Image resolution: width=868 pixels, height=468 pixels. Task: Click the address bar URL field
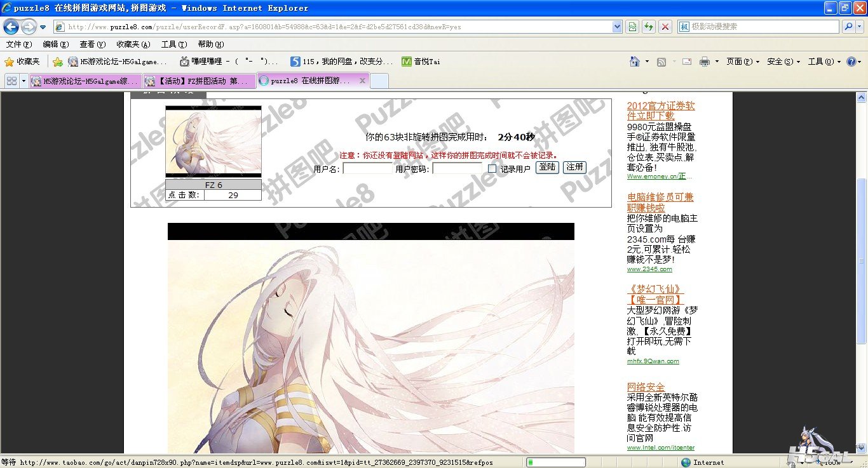pyautogui.click(x=332, y=27)
